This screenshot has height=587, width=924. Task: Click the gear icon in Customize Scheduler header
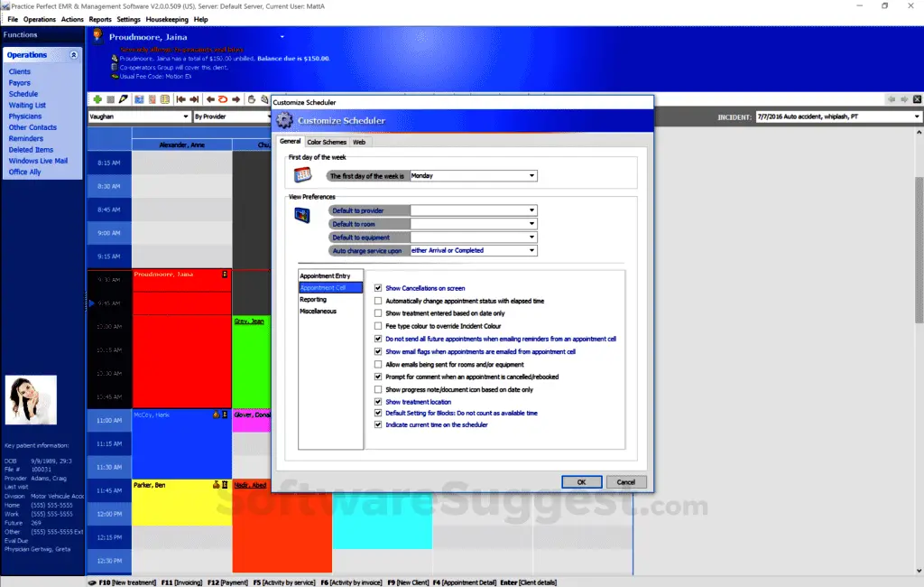[284, 120]
